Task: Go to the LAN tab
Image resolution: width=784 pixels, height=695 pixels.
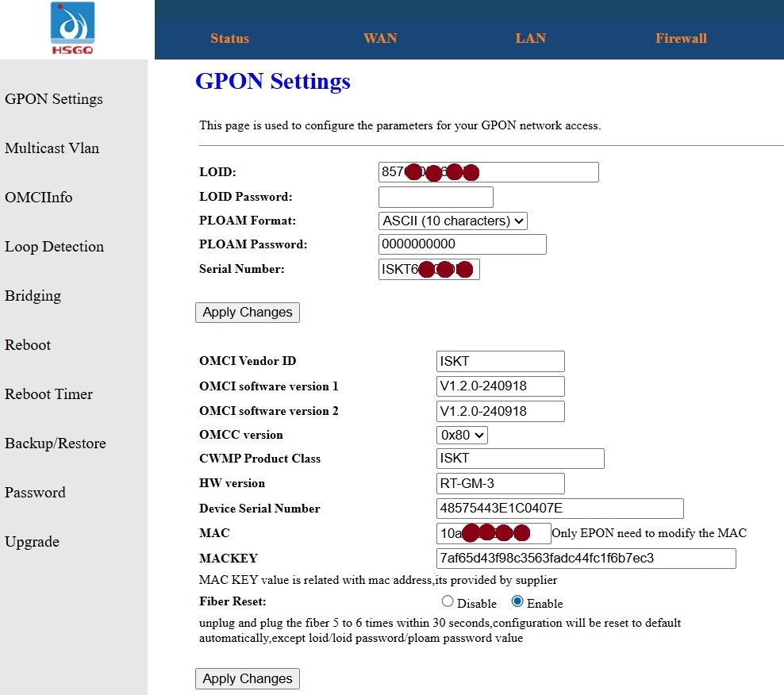Action: [530, 38]
